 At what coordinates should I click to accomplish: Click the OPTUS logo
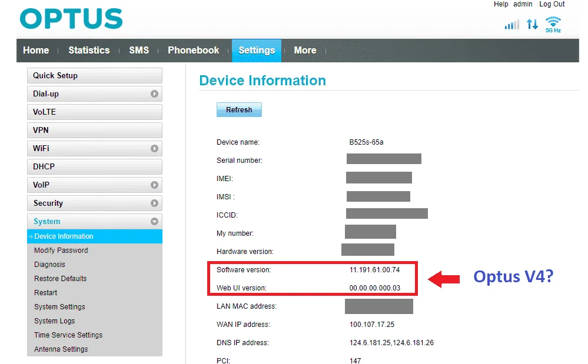click(71, 19)
